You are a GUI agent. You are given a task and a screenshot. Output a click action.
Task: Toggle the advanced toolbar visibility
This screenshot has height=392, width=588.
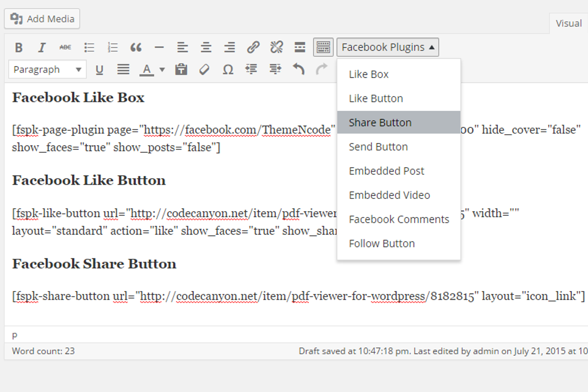pyautogui.click(x=323, y=47)
